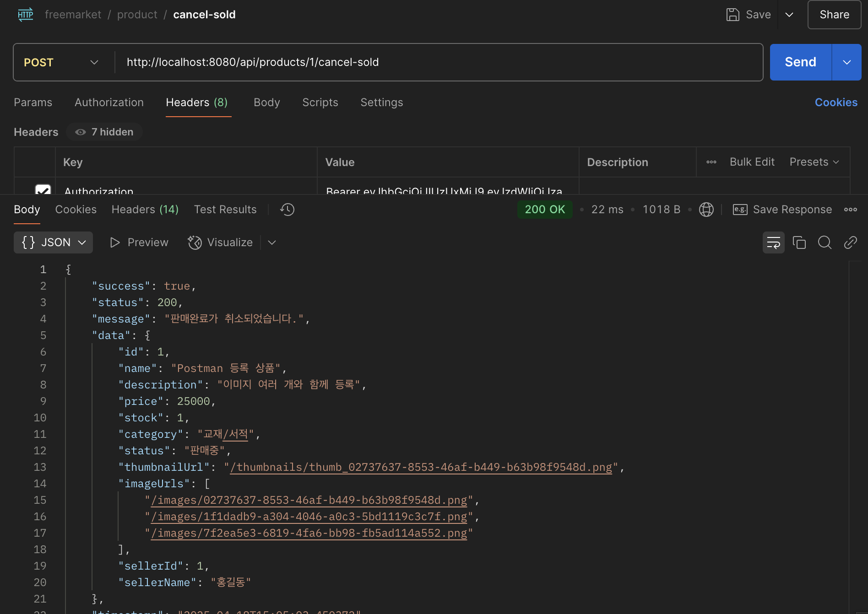This screenshot has width=868, height=614.
Task: Open the /images/1f1dadb9 image link
Action: click(x=309, y=517)
